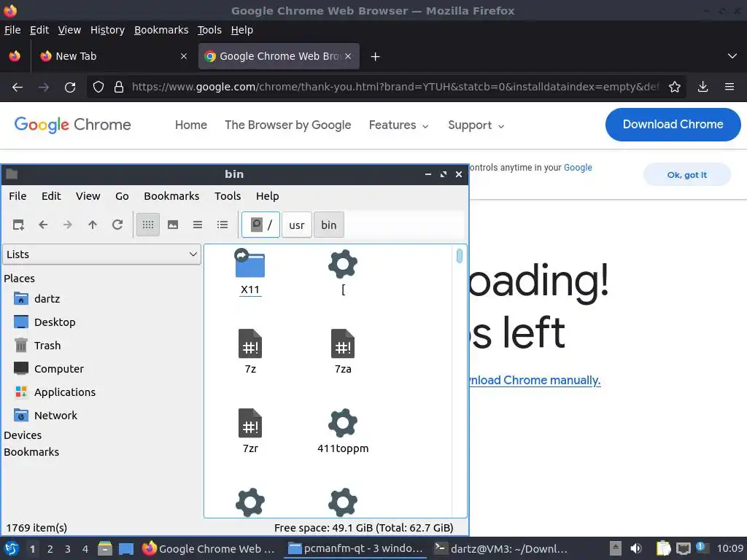Open file manager Edit menu

[51, 196]
